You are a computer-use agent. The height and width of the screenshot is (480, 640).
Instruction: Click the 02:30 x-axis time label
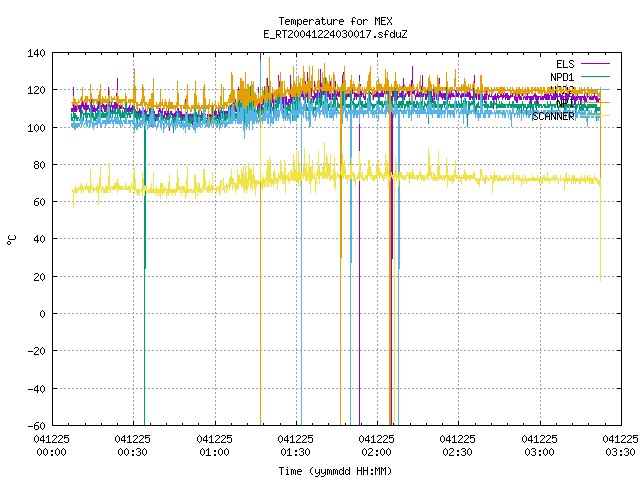click(458, 452)
